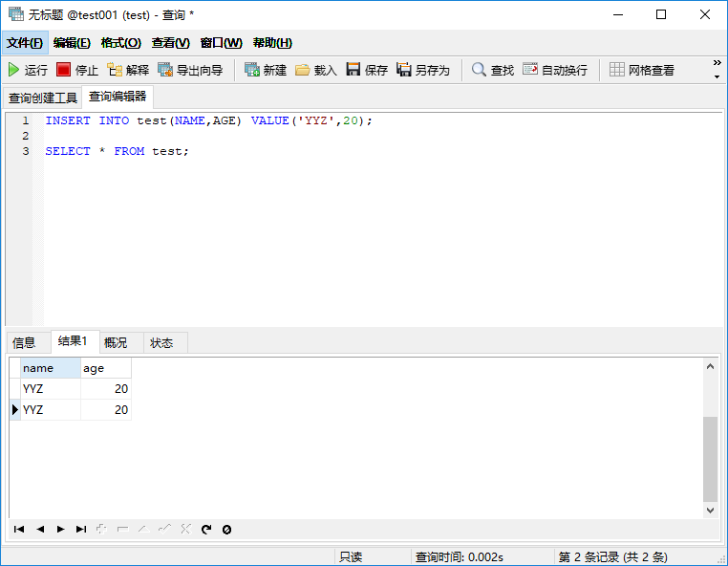728x566 pixels.
Task: Open the 查看(V) menu
Action: tap(170, 43)
